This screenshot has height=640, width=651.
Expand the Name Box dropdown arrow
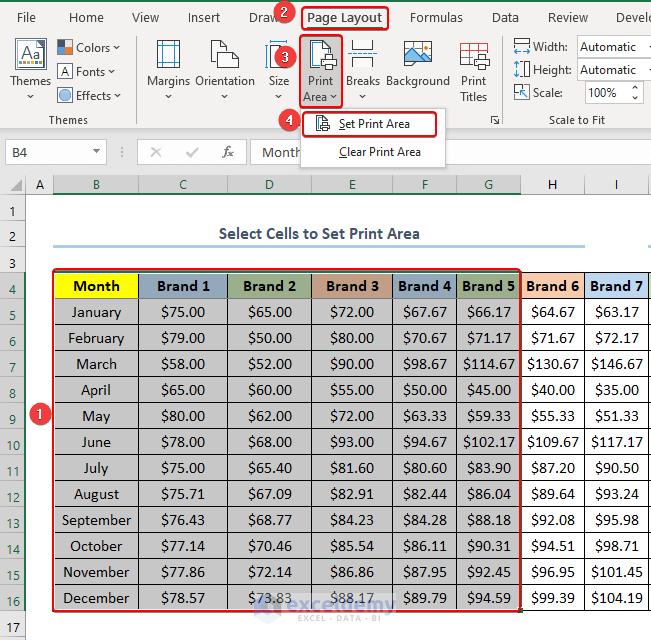[96, 152]
